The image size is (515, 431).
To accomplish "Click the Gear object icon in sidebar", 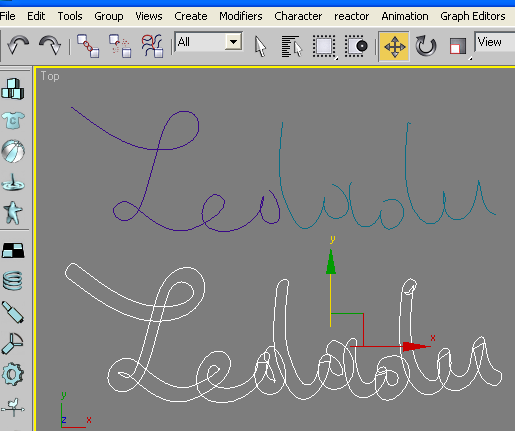I will coord(13,374).
